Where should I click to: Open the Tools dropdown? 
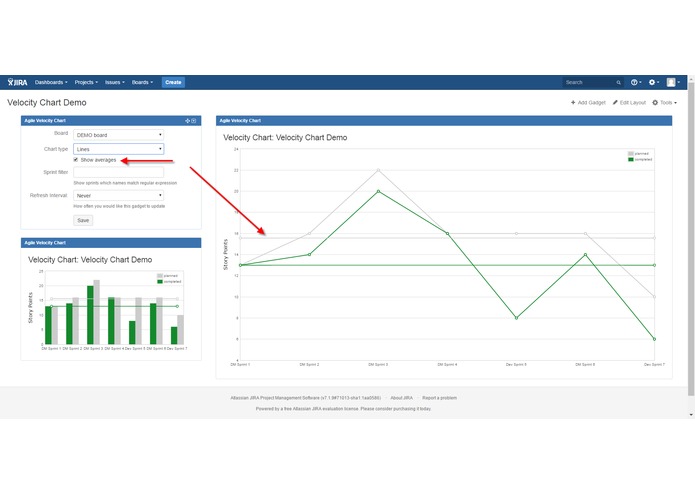pyautogui.click(x=664, y=103)
